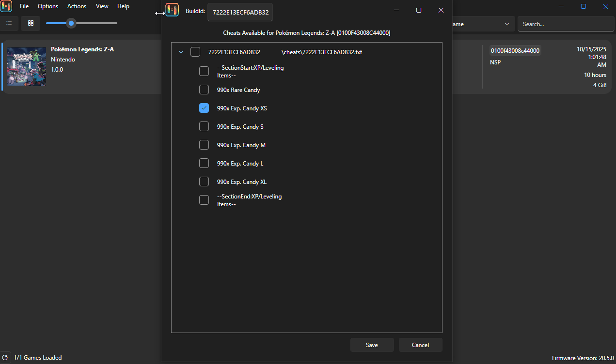This screenshot has height=364, width=616.
Task: Open the View menu
Action: [102, 6]
